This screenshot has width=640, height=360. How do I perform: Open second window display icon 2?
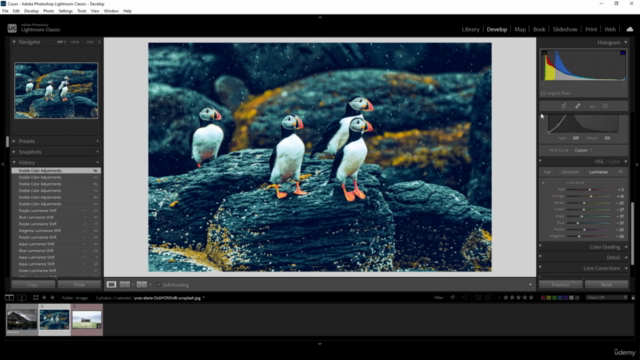coord(22,298)
